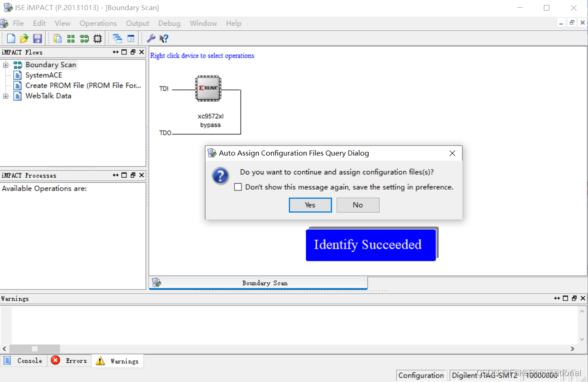The width and height of the screenshot is (588, 382).
Task: Maximize the iMPACT Processes panel
Action: [124, 175]
